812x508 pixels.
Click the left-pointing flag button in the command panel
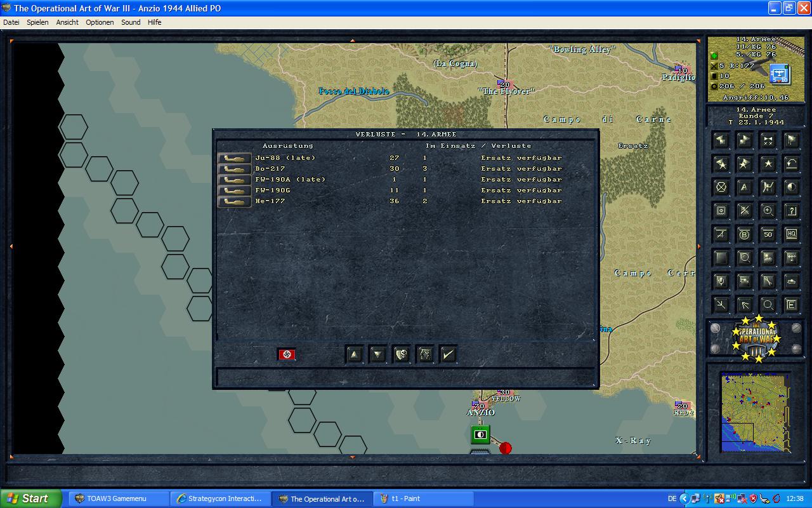click(x=721, y=140)
